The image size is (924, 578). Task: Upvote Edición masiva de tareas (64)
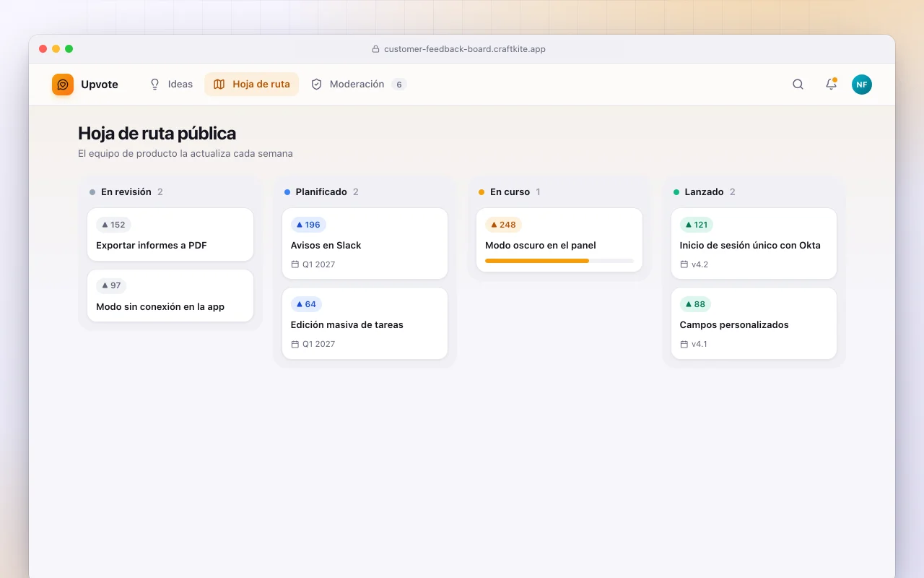pos(306,304)
